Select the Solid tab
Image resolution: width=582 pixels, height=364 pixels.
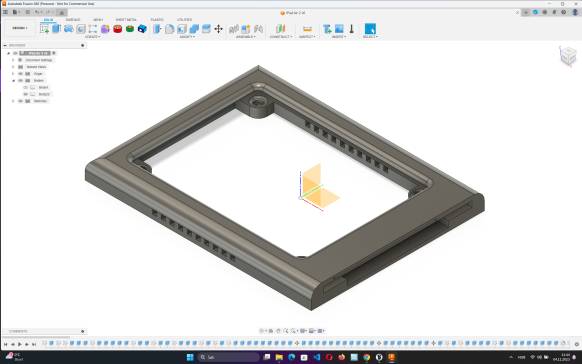48,20
